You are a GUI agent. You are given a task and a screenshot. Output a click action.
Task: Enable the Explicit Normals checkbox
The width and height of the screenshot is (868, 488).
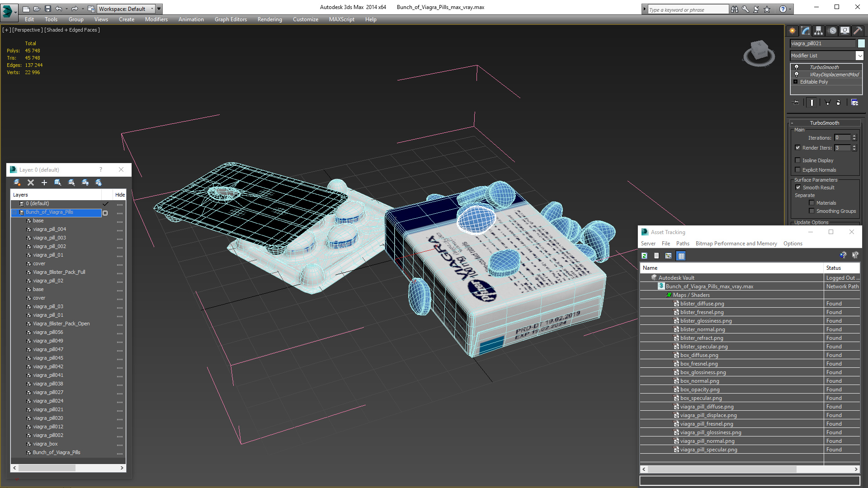tap(798, 170)
